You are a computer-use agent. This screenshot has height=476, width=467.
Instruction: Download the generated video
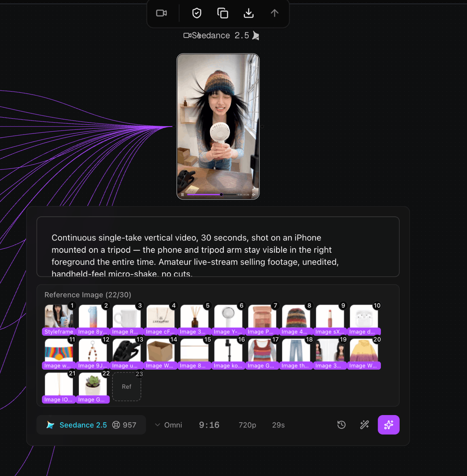click(x=249, y=13)
